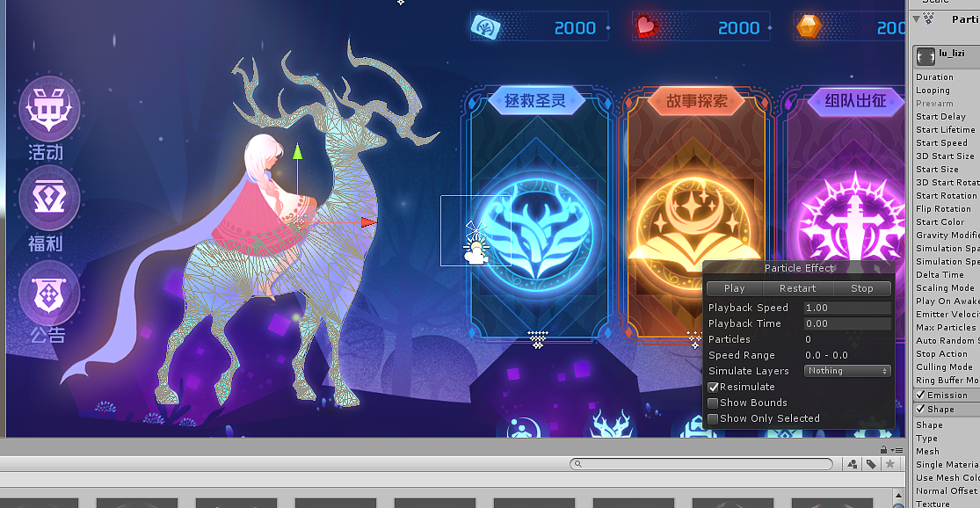This screenshot has height=508, width=980.
Task: Click the 拯救圣灵 card title
Action: (x=535, y=100)
